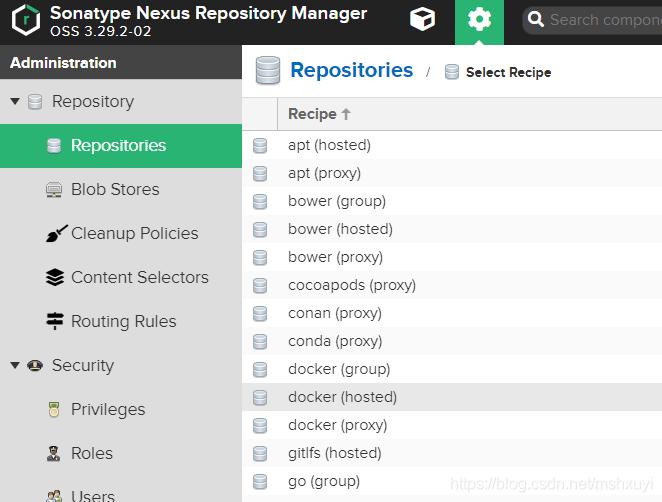
Task: Choose the apt (proxy) recipe
Action: click(x=452, y=173)
